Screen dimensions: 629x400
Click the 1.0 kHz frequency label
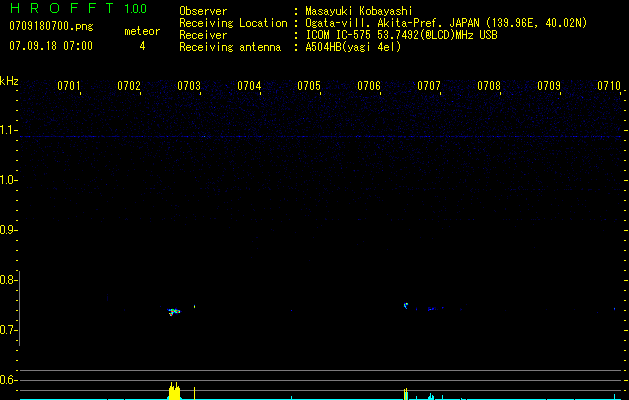click(8, 180)
